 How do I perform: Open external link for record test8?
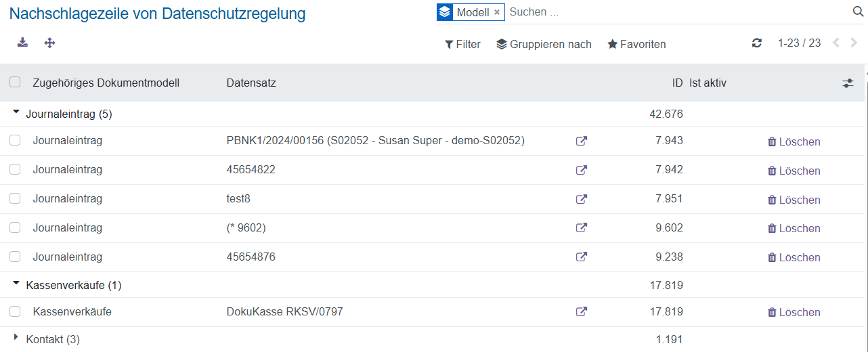click(x=581, y=200)
